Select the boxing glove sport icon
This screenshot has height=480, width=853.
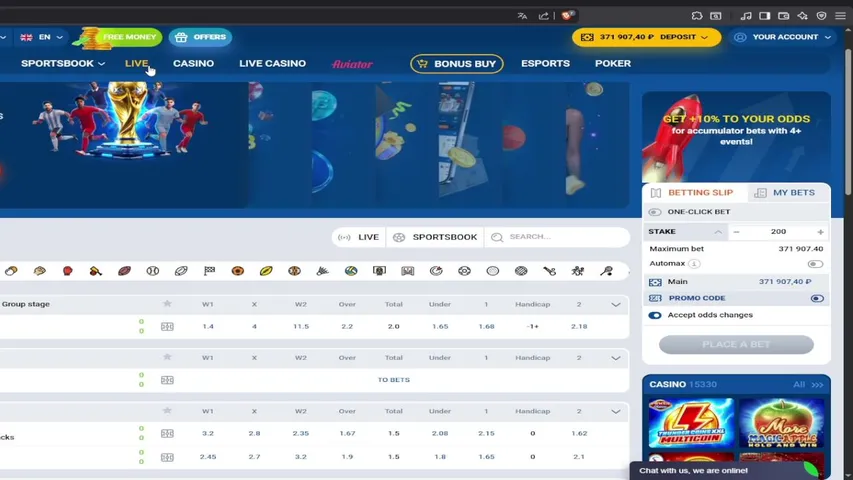click(x=67, y=270)
